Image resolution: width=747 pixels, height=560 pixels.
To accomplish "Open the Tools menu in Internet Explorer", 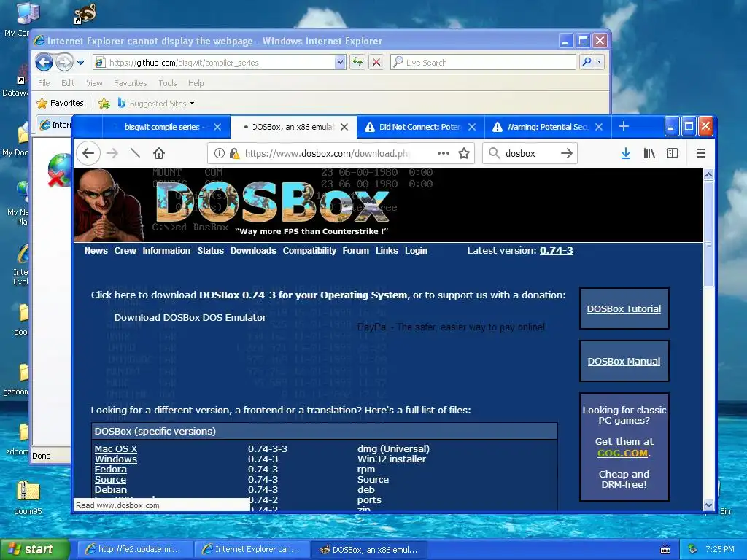I will point(168,83).
